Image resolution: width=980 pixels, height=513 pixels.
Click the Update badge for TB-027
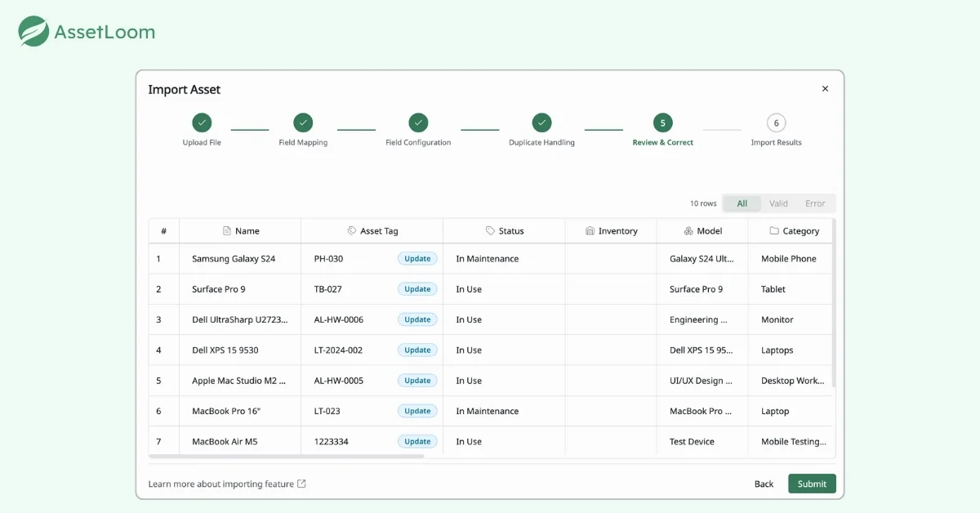(x=417, y=289)
